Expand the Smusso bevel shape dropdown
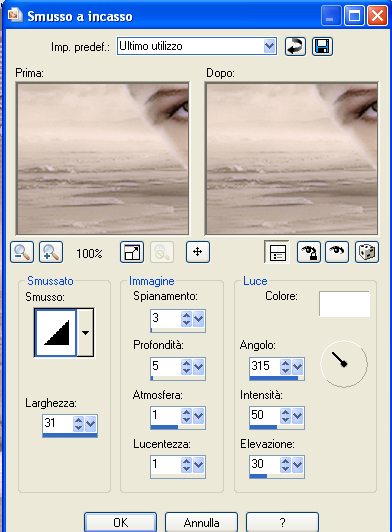Viewport: 392px width, 532px height. pyautogui.click(x=86, y=332)
